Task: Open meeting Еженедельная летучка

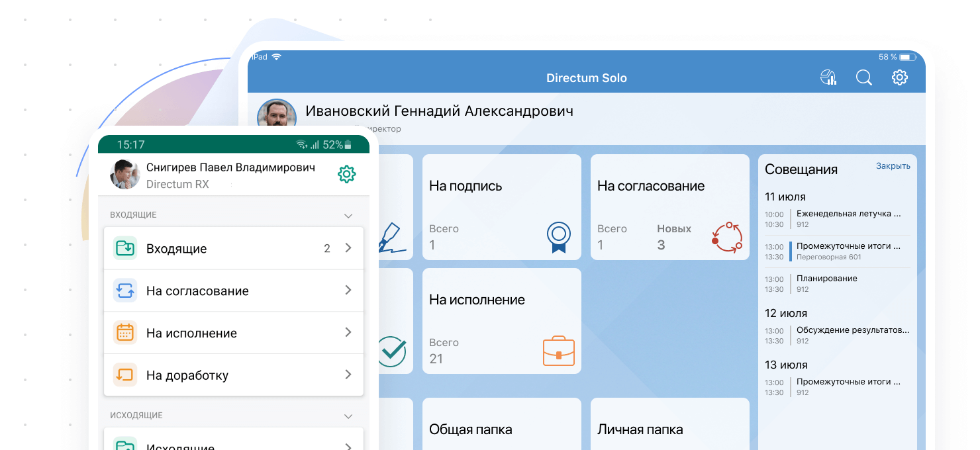Action: coord(838,219)
